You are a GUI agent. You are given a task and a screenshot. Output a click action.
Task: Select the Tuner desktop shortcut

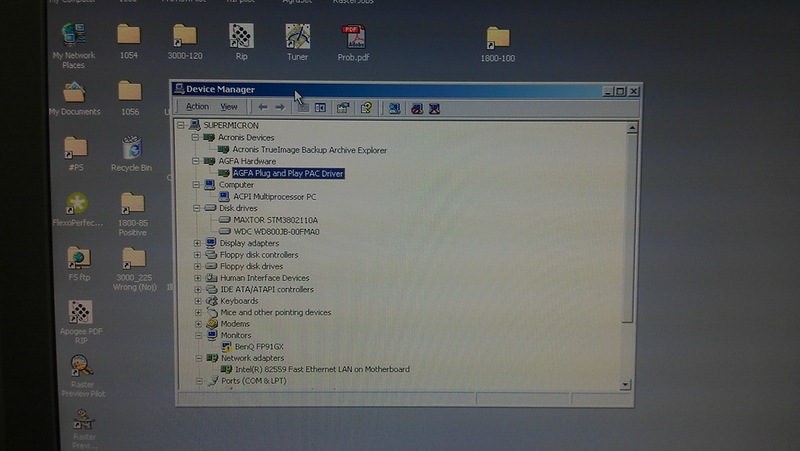[297, 42]
